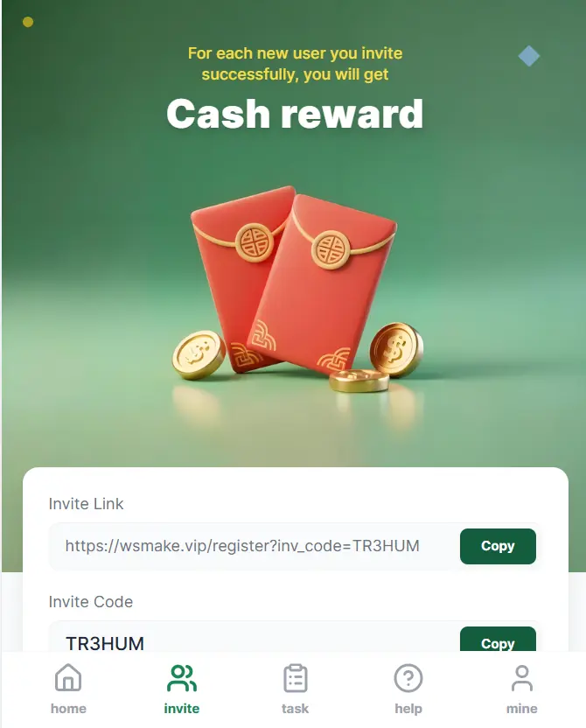The width and height of the screenshot is (586, 728).
Task: Open the task clipboard icon
Action: click(295, 678)
